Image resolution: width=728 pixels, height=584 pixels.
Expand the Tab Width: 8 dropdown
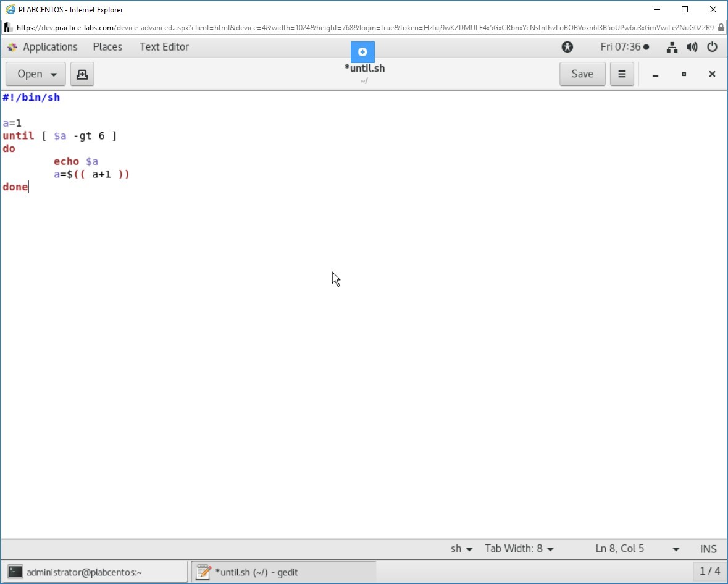(x=519, y=549)
